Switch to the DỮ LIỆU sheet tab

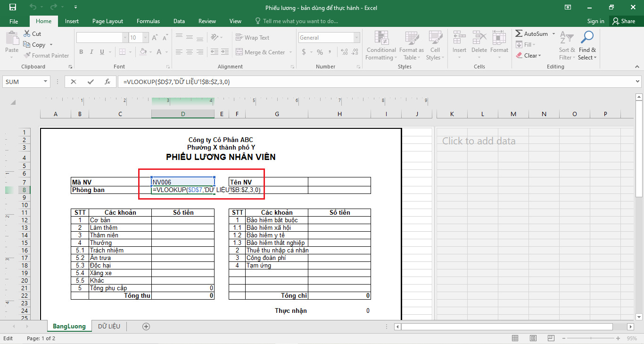click(109, 326)
